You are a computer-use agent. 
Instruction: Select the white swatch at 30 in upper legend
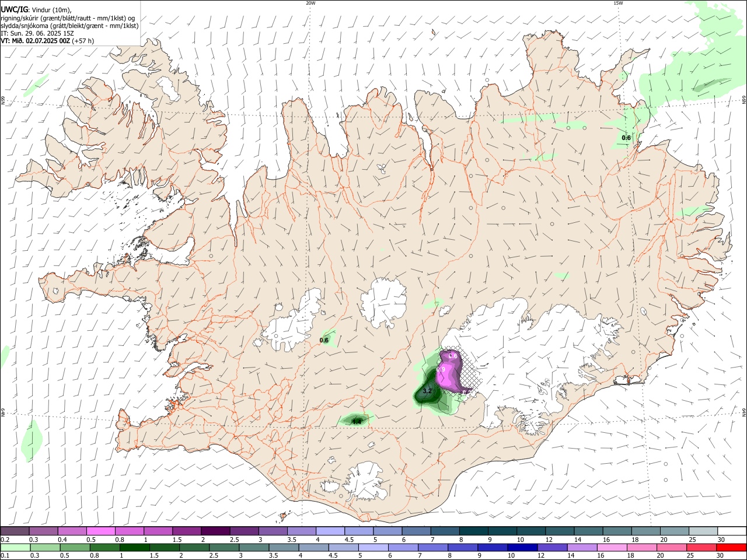pos(732,531)
